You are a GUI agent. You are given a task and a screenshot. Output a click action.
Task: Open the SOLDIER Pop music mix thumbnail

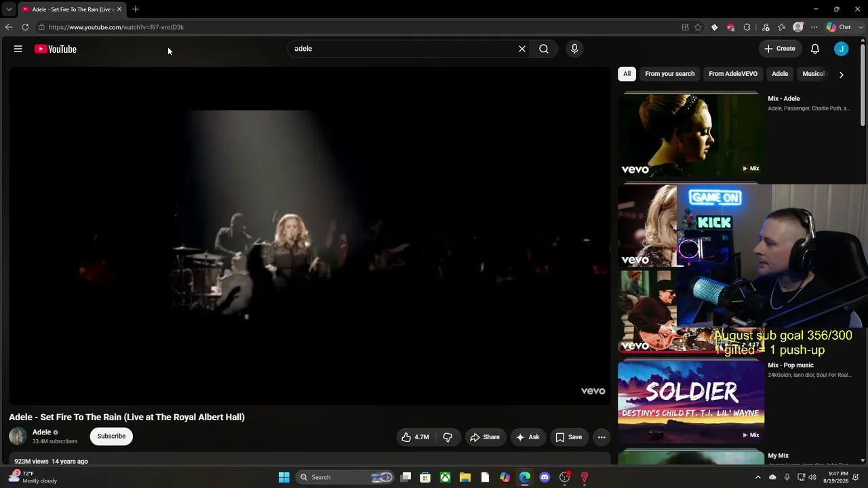coord(691,401)
